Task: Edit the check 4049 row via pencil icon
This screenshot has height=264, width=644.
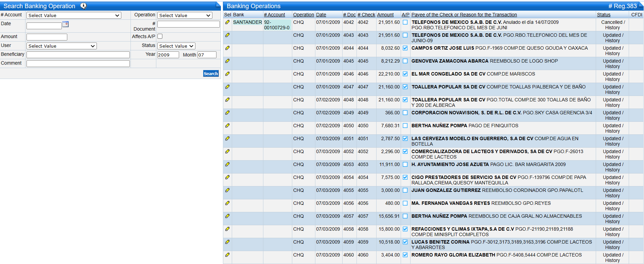Action: pyautogui.click(x=227, y=113)
